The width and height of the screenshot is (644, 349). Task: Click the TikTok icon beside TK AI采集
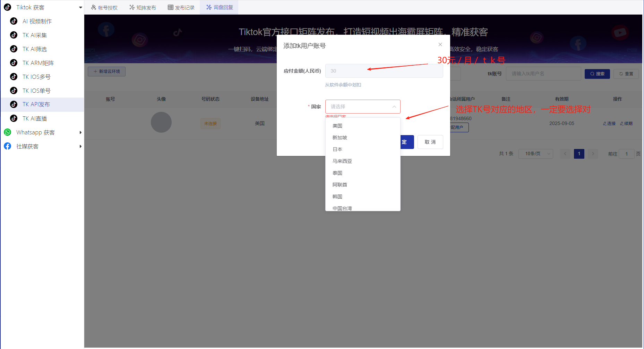(14, 35)
